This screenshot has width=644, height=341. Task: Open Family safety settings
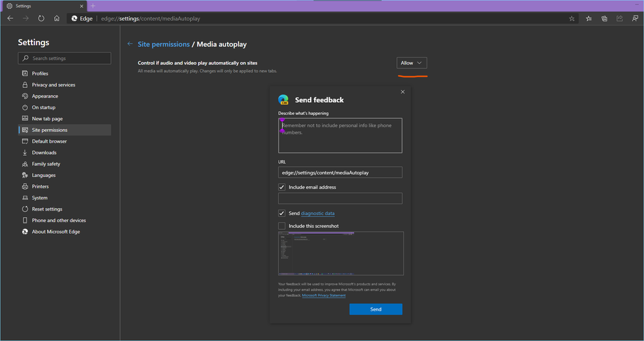tap(65, 164)
